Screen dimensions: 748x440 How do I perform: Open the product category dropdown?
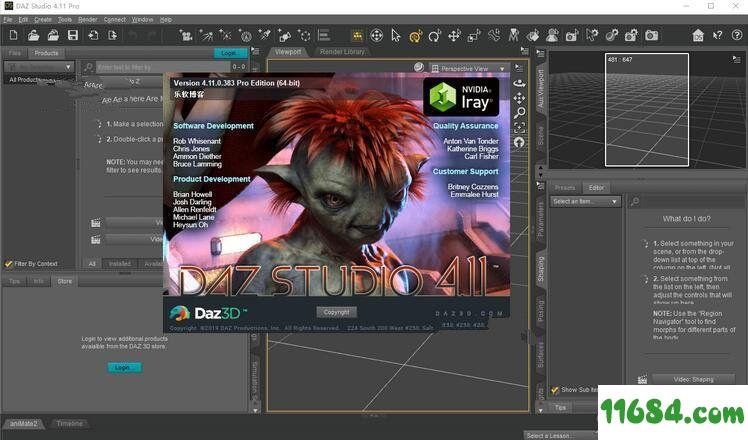(39, 67)
